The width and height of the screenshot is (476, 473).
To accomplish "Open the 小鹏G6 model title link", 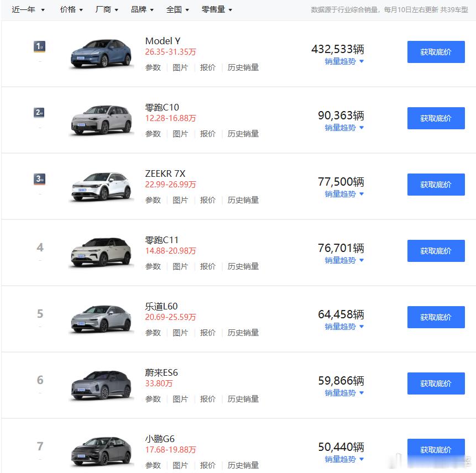I will point(160,439).
